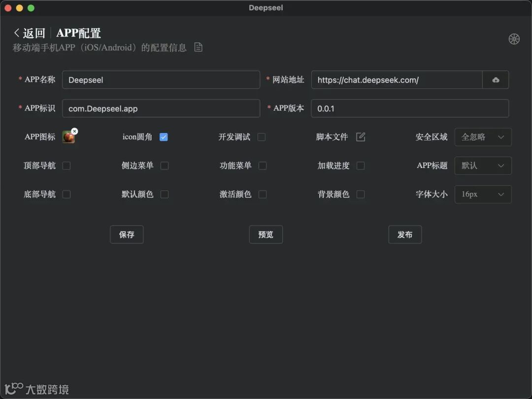Click the yellow minimize window button
Screen dimensions: 532x399
[x=19, y=8]
